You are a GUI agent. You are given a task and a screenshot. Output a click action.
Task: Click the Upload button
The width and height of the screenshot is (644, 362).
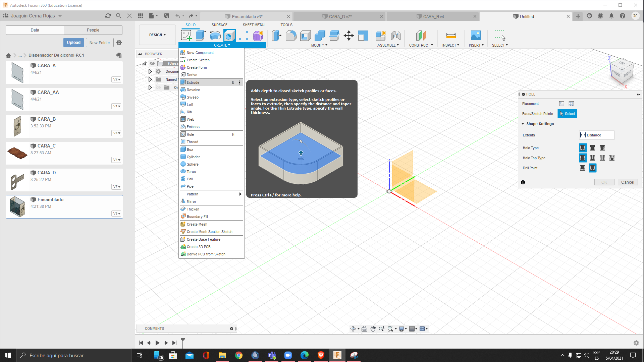73,43
